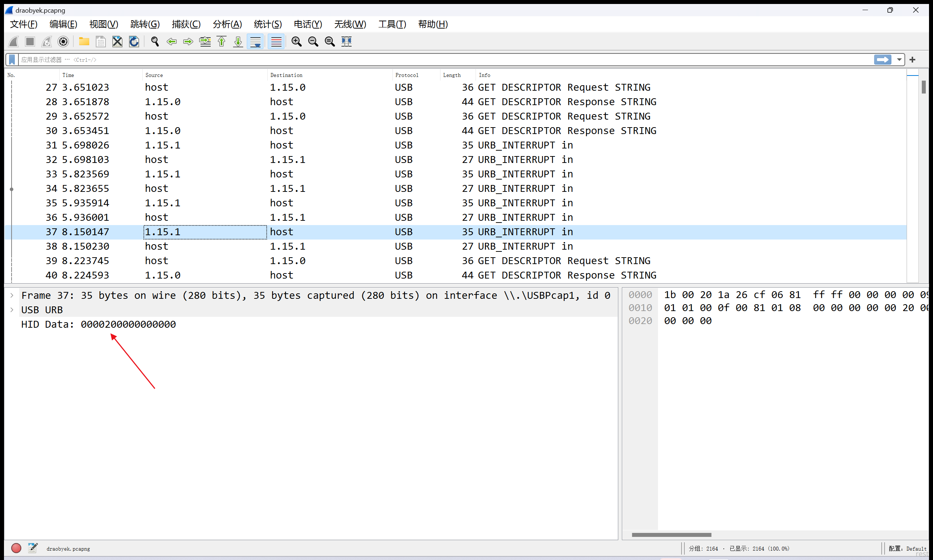
Task: Open display filter history dropdown
Action: tap(899, 60)
